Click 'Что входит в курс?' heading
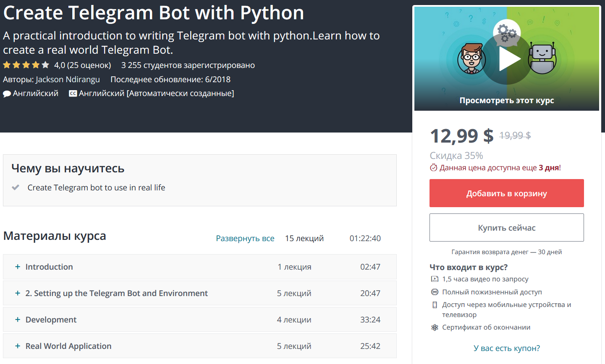 pyautogui.click(x=469, y=267)
